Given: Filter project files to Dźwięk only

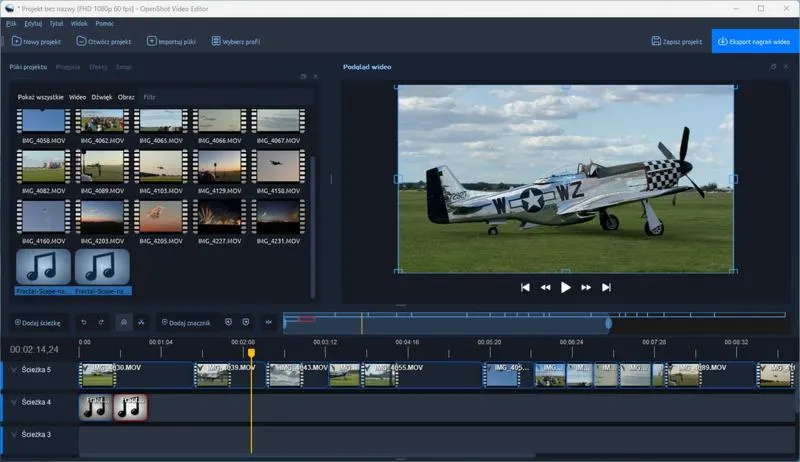Looking at the screenshot, I should [101, 97].
